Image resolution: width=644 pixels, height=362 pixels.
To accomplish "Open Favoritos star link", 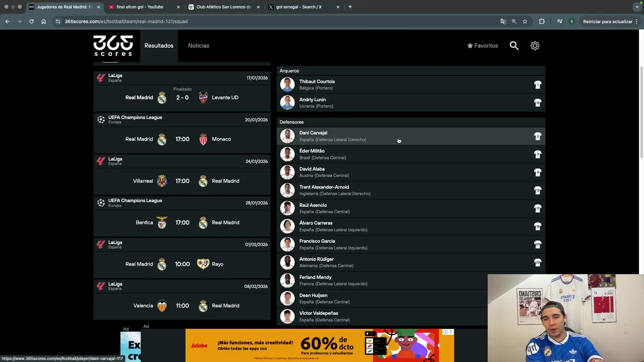I will point(482,46).
